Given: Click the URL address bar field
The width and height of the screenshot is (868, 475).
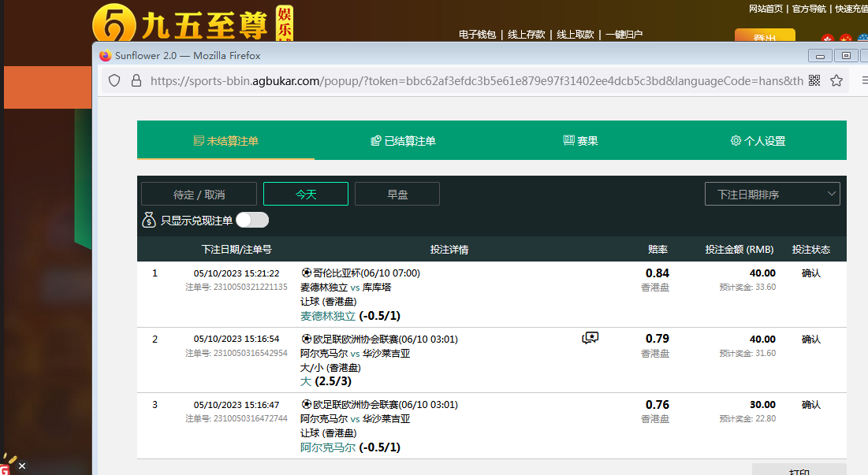Looking at the screenshot, I should (x=473, y=81).
